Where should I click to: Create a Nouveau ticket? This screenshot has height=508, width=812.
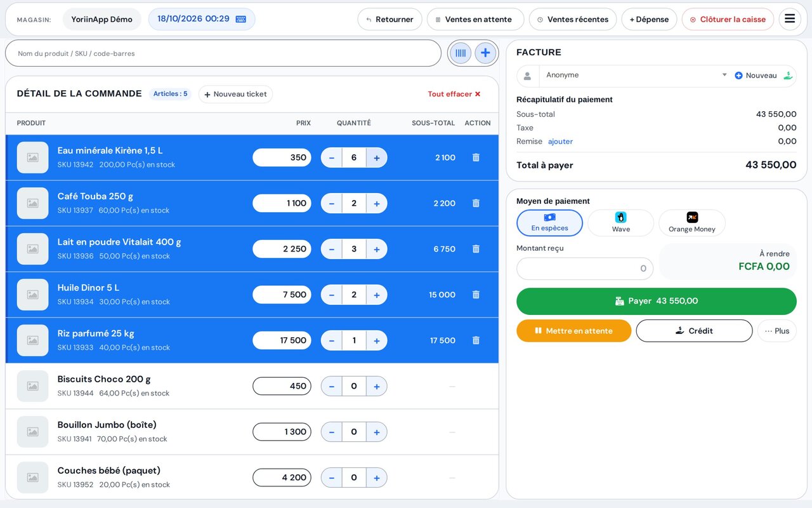pyautogui.click(x=235, y=94)
